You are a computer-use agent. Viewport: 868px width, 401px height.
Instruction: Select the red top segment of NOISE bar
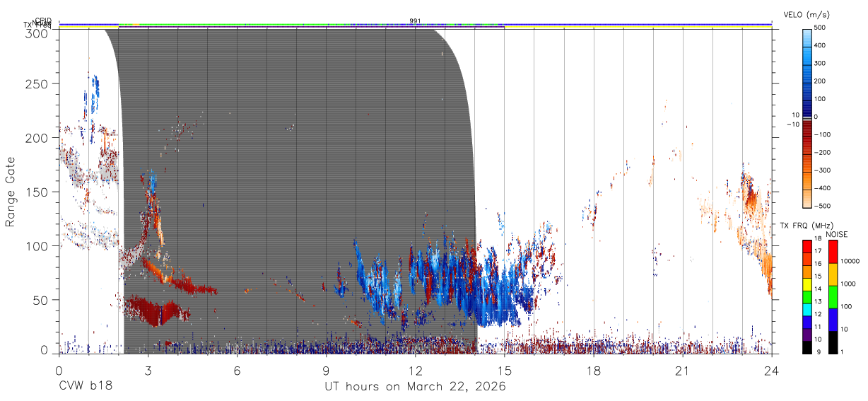point(833,252)
